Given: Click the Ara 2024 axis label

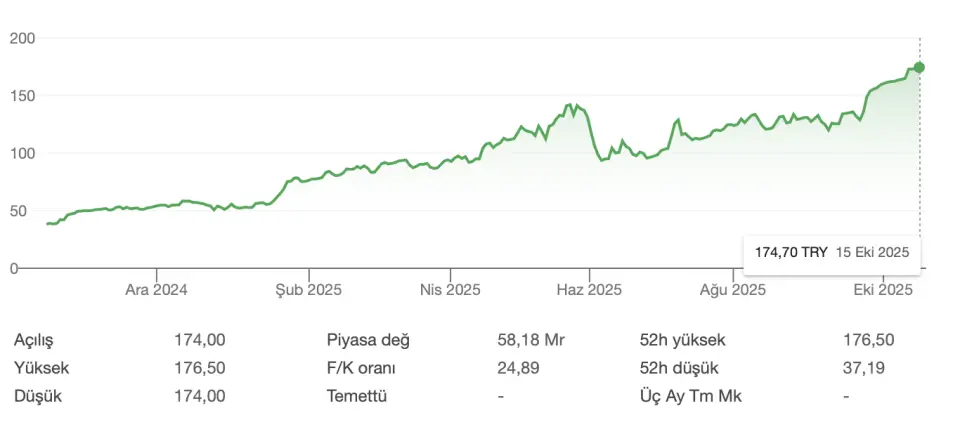Looking at the screenshot, I should pyautogui.click(x=156, y=290).
